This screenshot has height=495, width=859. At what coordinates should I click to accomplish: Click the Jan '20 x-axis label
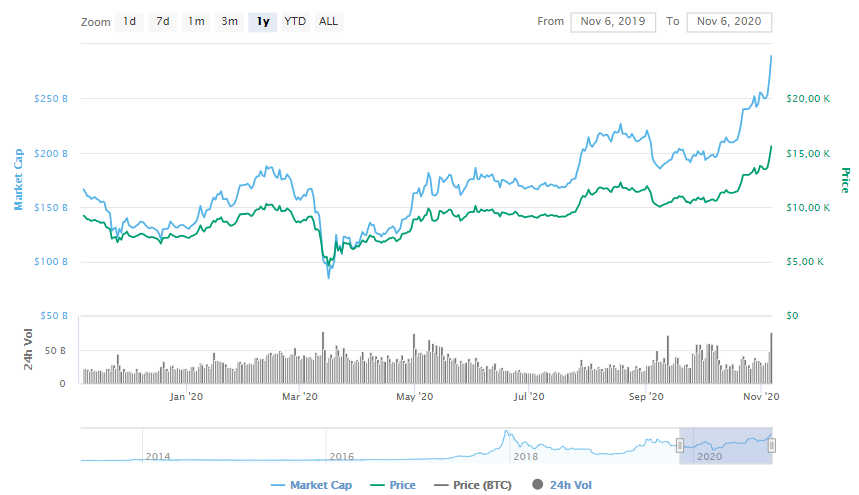pos(186,396)
